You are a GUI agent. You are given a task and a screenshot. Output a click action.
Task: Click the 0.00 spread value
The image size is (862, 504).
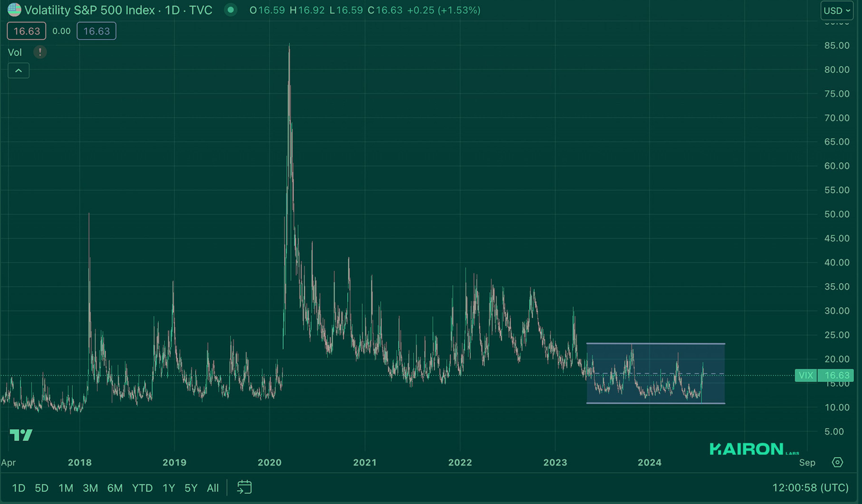point(62,31)
